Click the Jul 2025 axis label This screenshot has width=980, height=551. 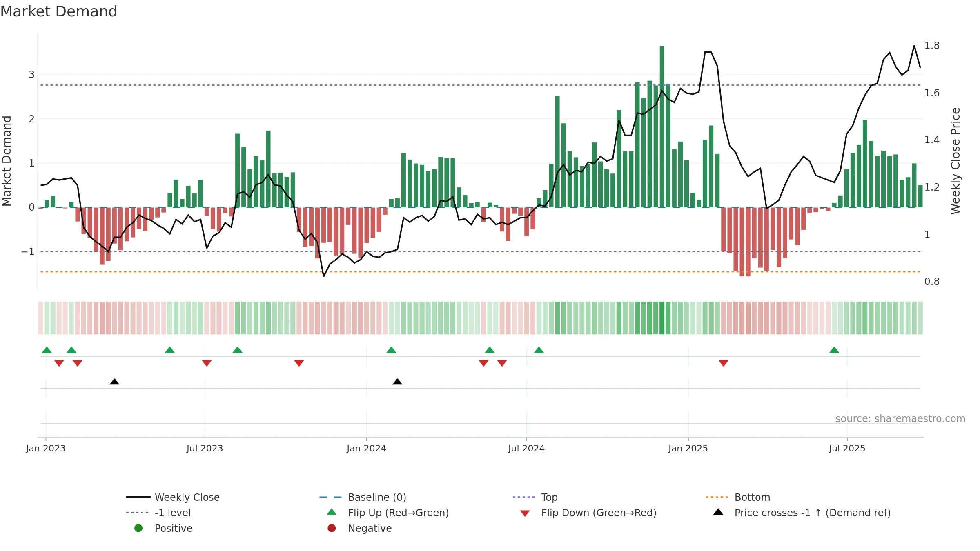point(847,448)
